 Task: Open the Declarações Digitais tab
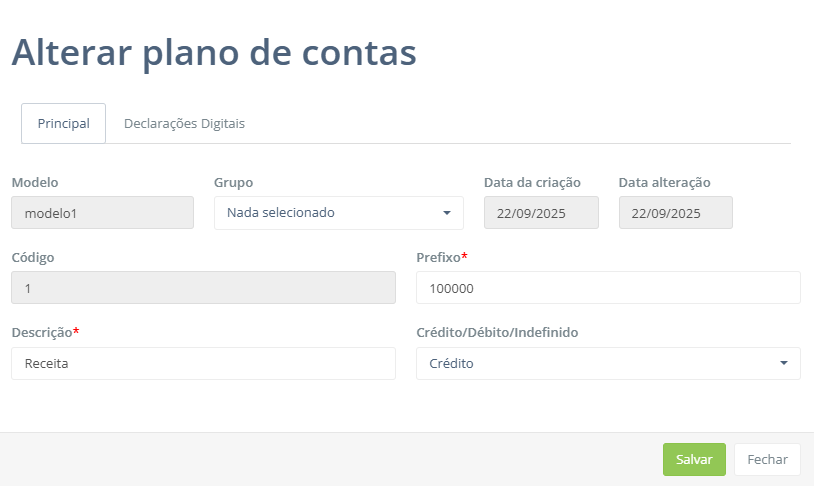pos(184,124)
